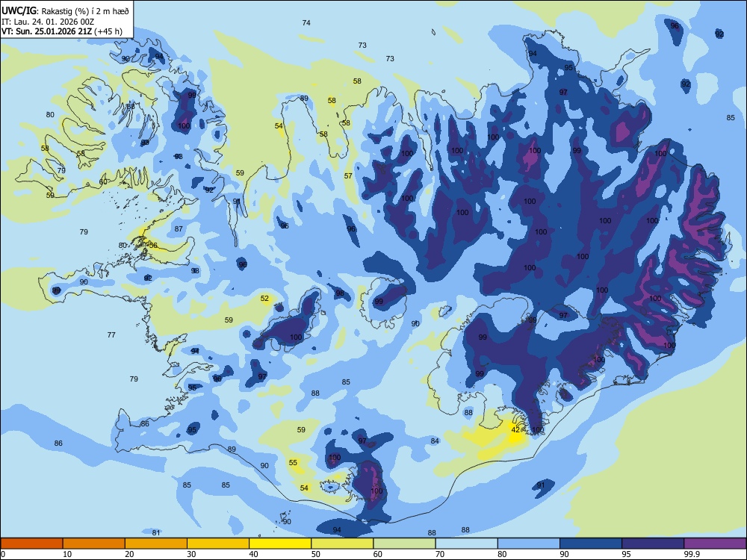Click the legend tick label '10'
The width and height of the screenshot is (747, 560).
tap(67, 554)
